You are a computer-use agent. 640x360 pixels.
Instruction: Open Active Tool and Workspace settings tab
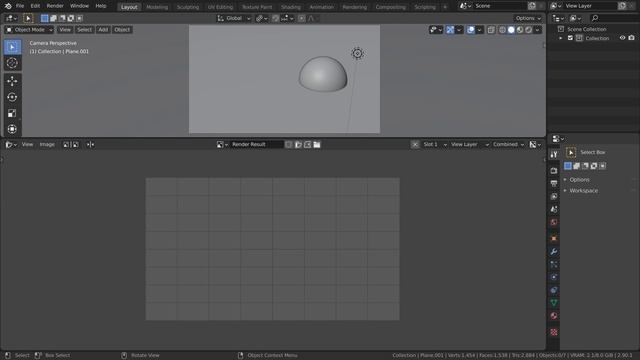(x=554, y=155)
